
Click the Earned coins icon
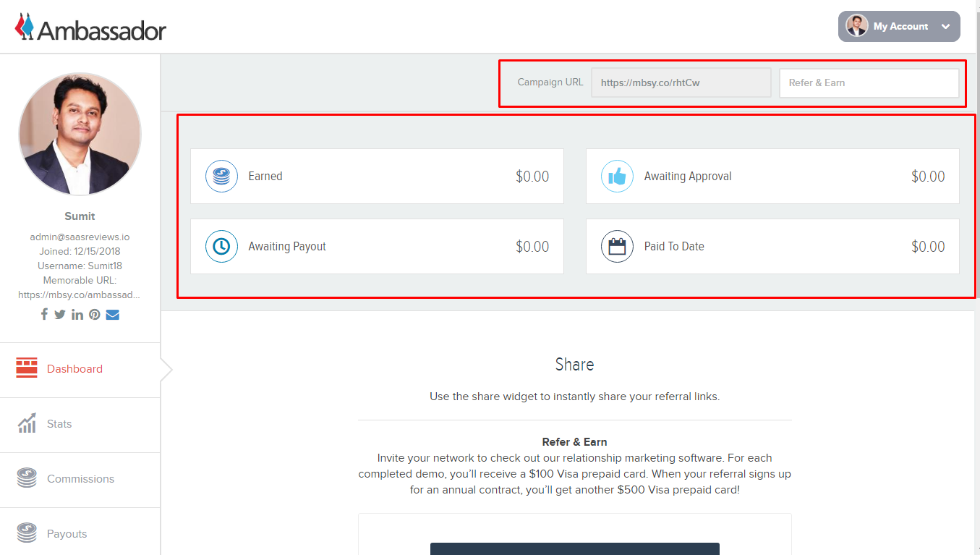tap(221, 176)
